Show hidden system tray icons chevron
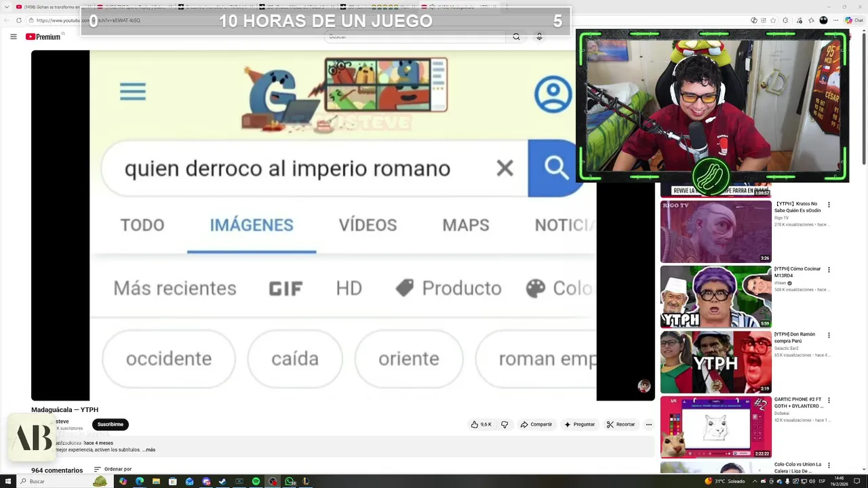 point(755,481)
